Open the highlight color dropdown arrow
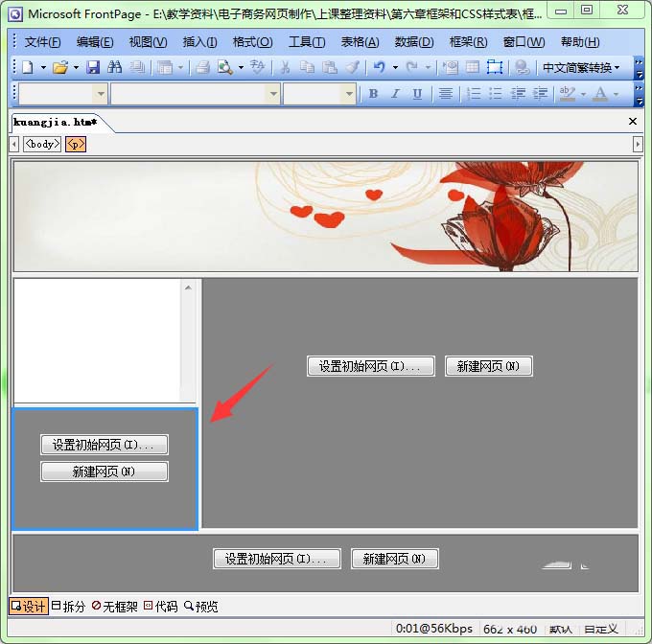652x644 pixels. [583, 94]
